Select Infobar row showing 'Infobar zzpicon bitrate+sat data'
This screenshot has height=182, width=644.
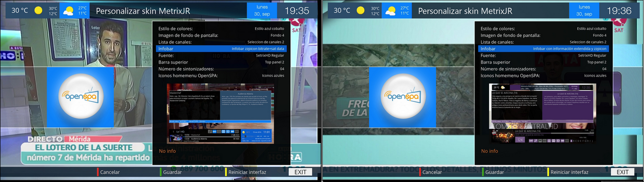point(222,48)
